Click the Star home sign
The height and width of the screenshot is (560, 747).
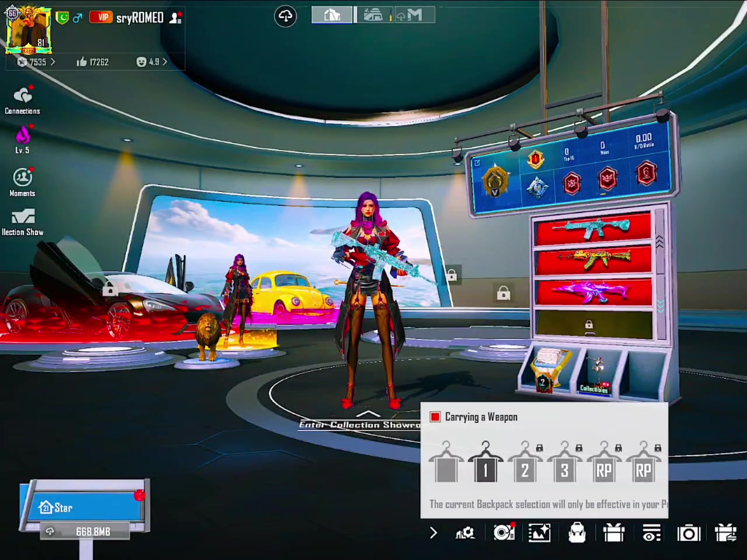pyautogui.click(x=83, y=508)
